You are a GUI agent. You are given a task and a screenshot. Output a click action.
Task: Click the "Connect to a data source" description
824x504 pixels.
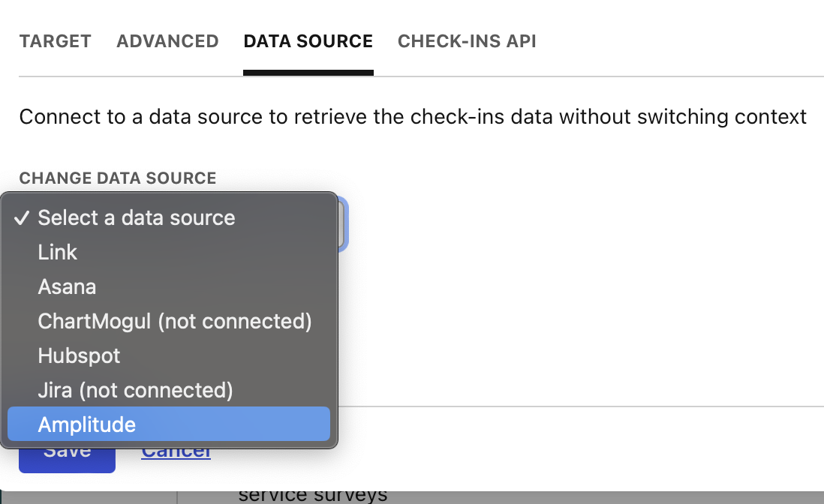413,117
